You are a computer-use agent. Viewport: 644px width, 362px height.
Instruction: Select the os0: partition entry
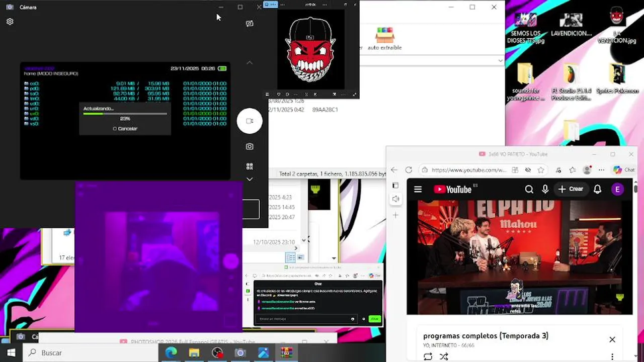[x=126, y=83]
